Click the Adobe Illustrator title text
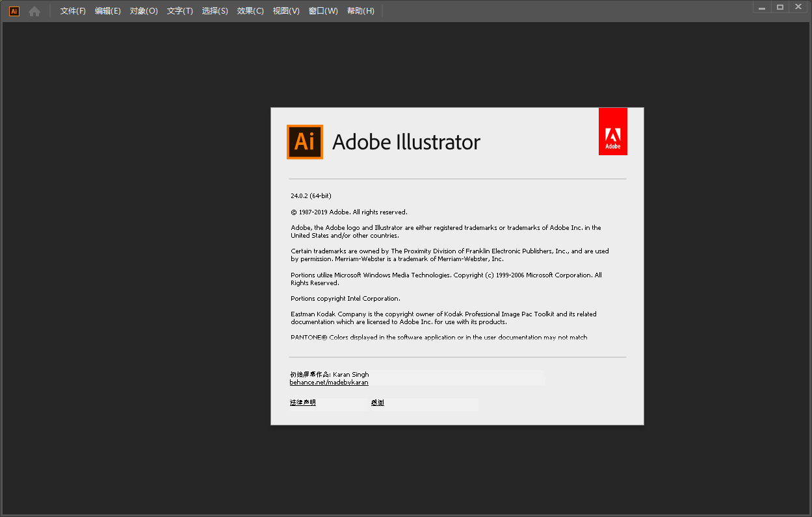 point(406,142)
